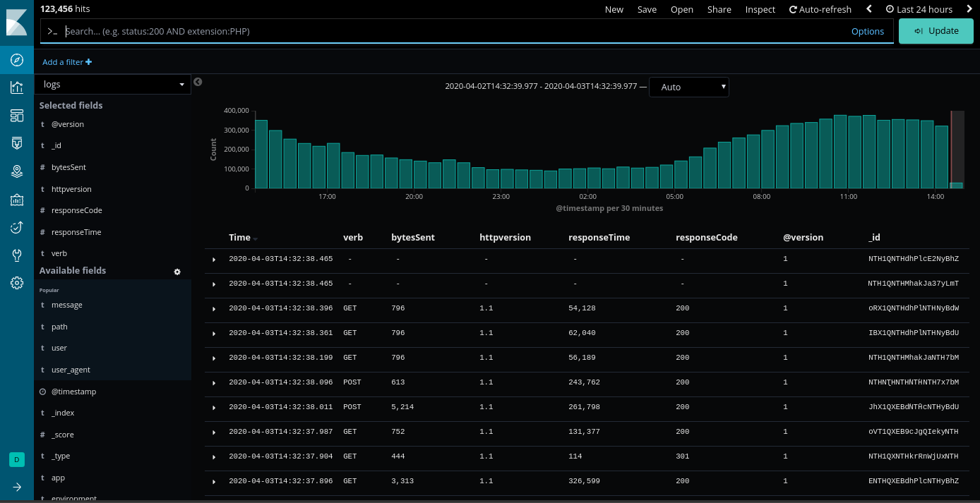Screen dimensions: 980x503
Task: Open the Discover compass icon in sidebar
Action: 17,60
